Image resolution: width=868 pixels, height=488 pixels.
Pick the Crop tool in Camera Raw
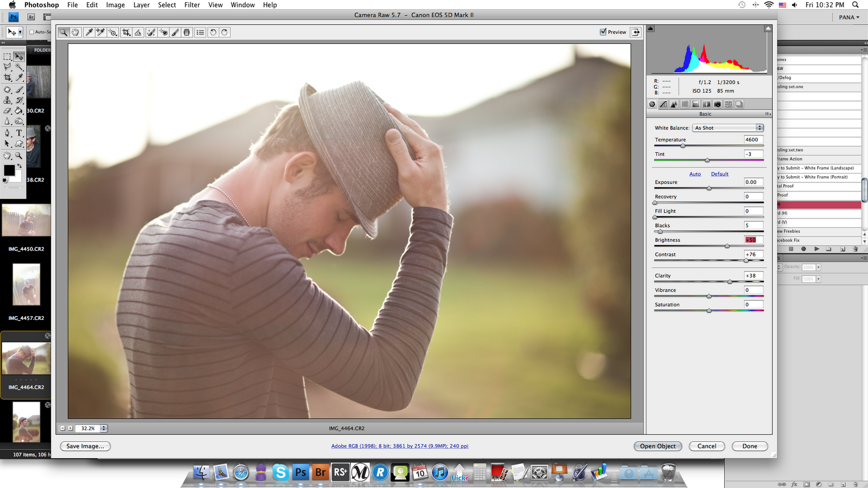pyautogui.click(x=126, y=33)
